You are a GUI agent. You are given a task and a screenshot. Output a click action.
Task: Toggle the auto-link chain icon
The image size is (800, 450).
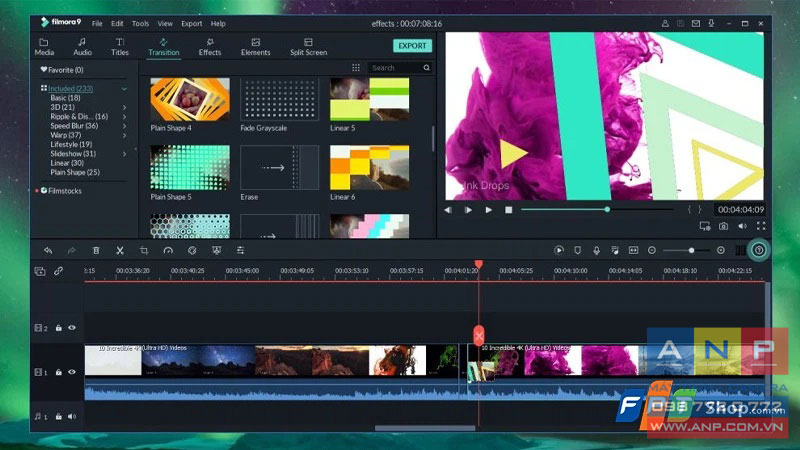[x=58, y=271]
